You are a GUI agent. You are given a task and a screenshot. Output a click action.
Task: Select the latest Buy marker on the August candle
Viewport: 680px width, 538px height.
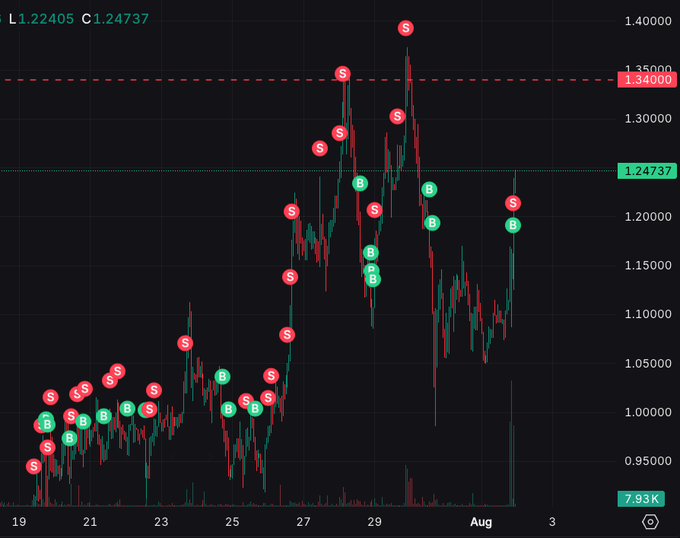(513, 225)
